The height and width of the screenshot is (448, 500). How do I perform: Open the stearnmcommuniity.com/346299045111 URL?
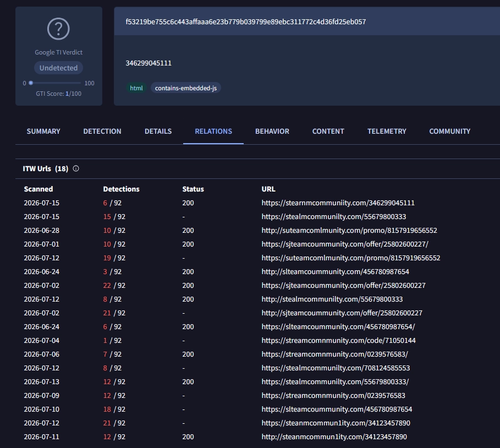[338, 203]
